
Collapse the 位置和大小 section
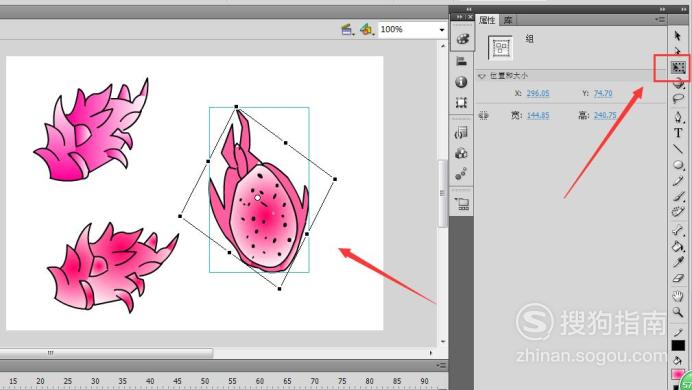(x=481, y=76)
